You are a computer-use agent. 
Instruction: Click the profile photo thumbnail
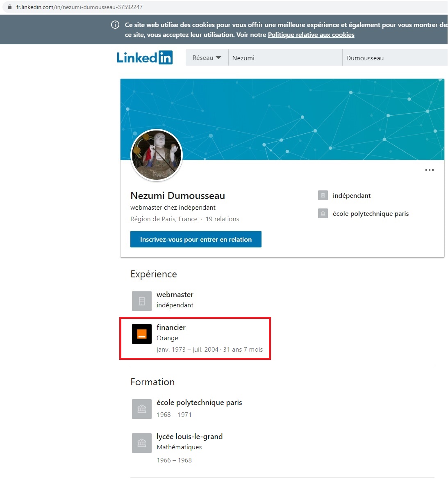click(157, 155)
